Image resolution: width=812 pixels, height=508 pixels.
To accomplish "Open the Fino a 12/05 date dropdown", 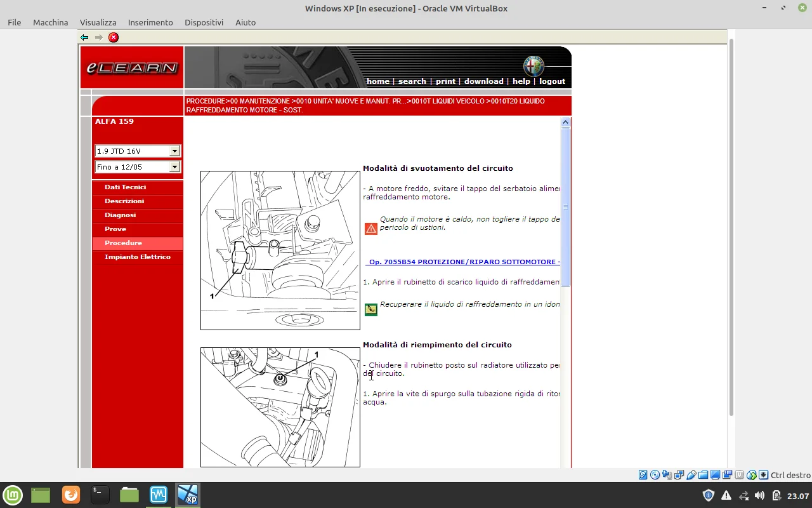I will 174,167.
